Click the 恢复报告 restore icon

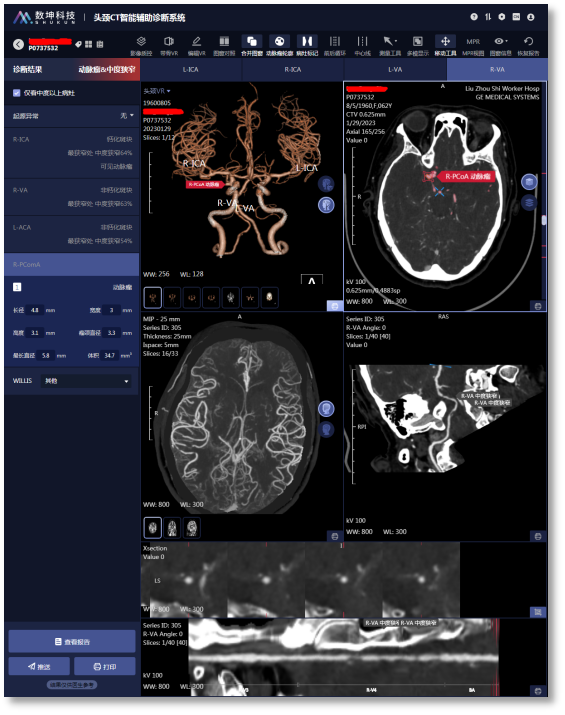click(528, 46)
